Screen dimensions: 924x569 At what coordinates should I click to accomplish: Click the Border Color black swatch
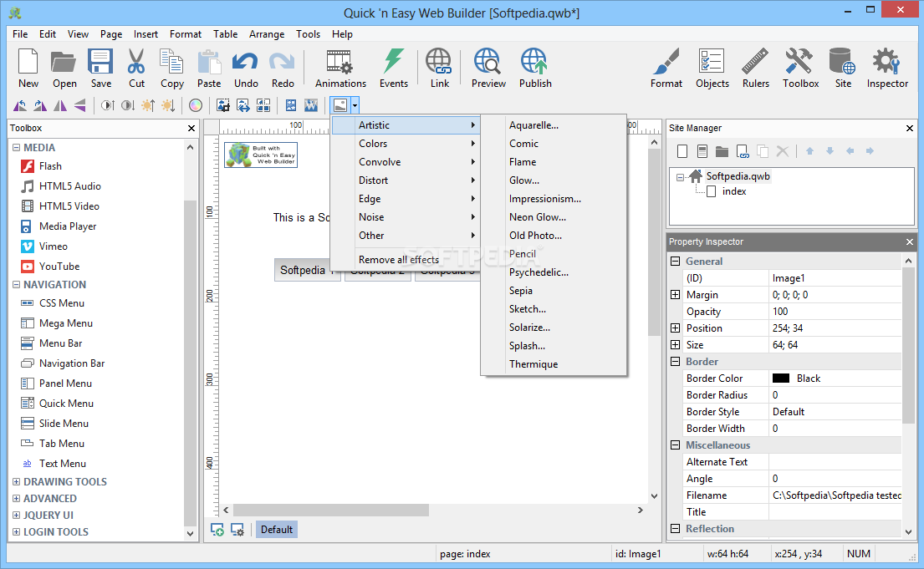pos(781,378)
